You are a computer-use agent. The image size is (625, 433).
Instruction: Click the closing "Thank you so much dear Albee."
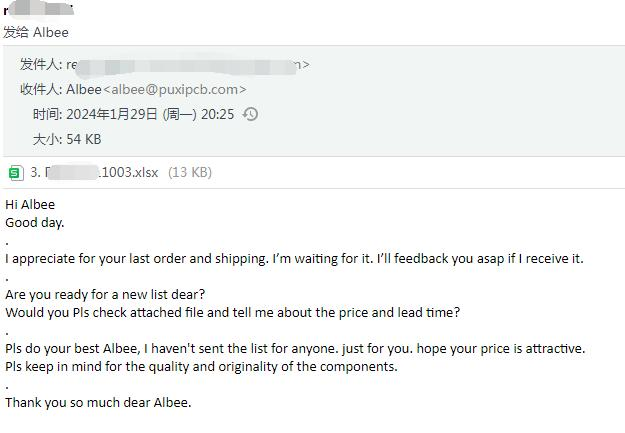(98, 402)
